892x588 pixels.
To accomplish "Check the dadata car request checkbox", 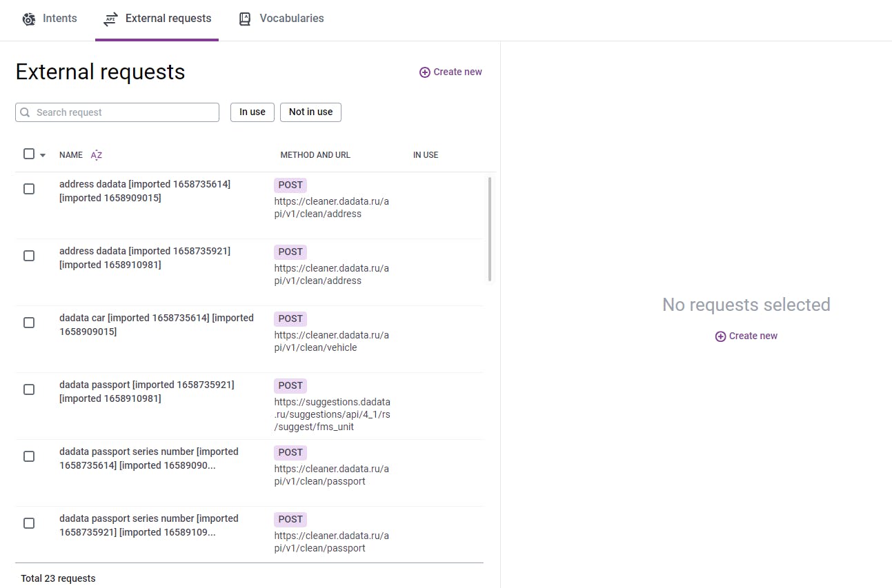I will [29, 323].
